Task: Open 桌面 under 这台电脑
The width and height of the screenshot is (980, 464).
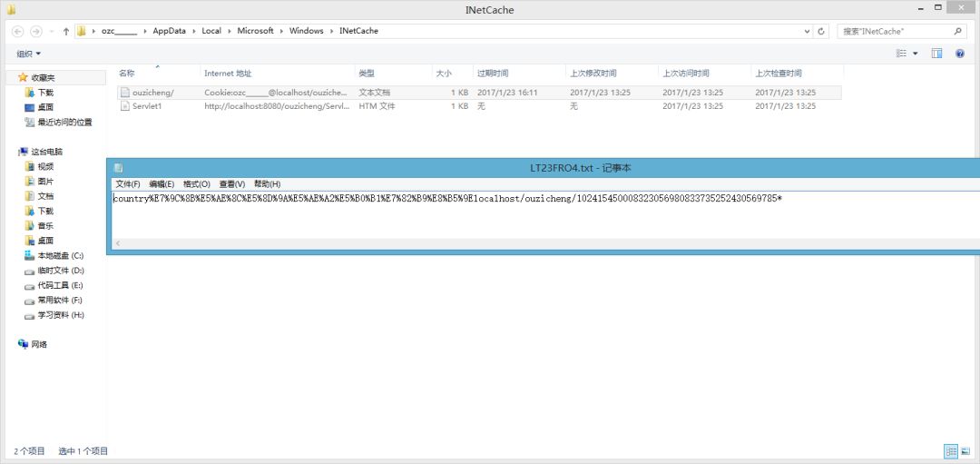Action: coord(45,241)
